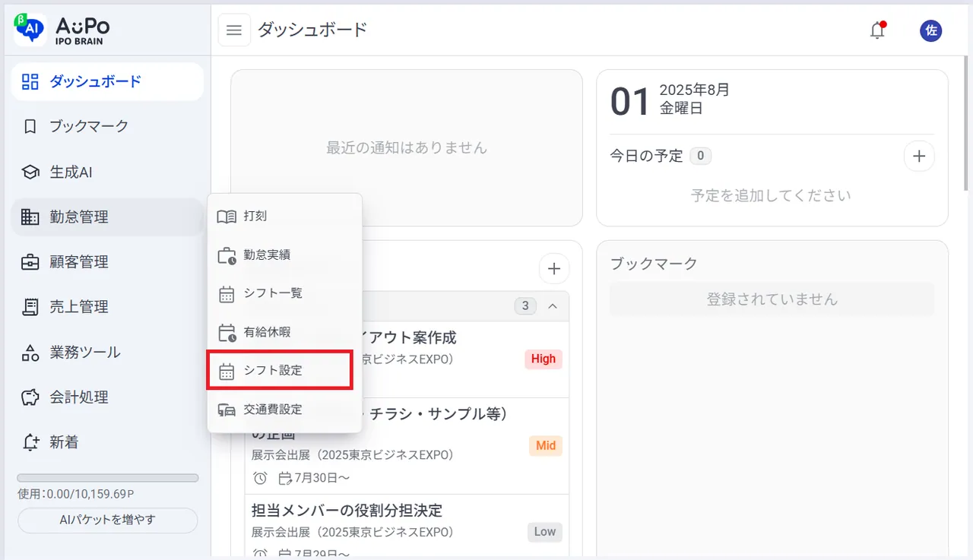Select シフト設定 from the submenu
The image size is (973, 560).
[x=279, y=371]
